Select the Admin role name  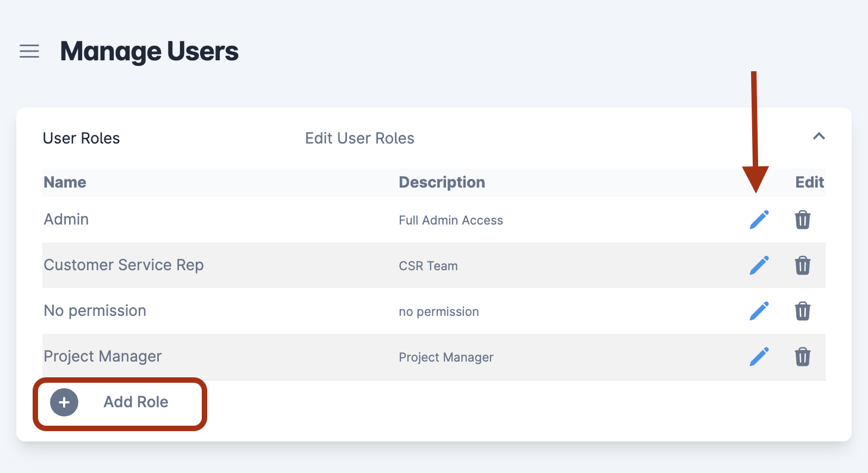(x=66, y=219)
